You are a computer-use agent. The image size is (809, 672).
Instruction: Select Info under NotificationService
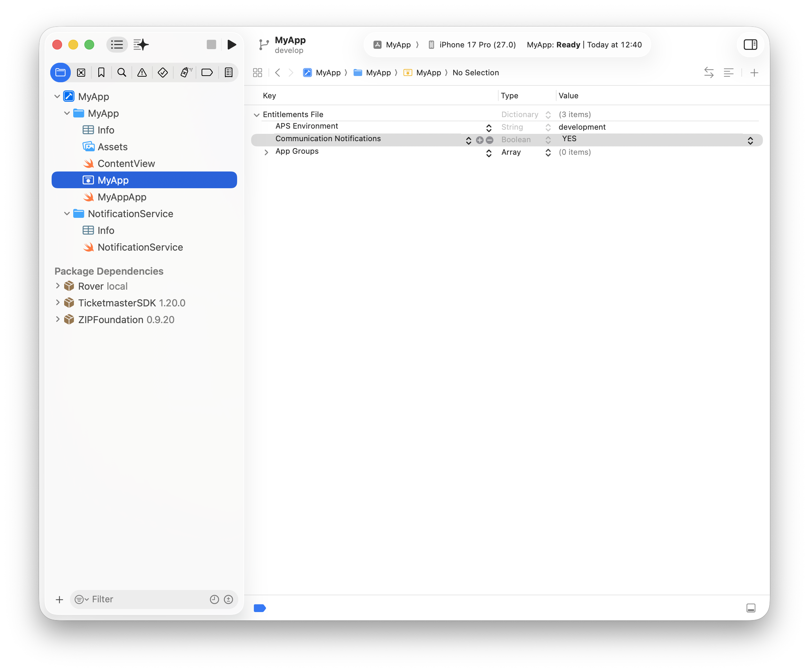144,230
